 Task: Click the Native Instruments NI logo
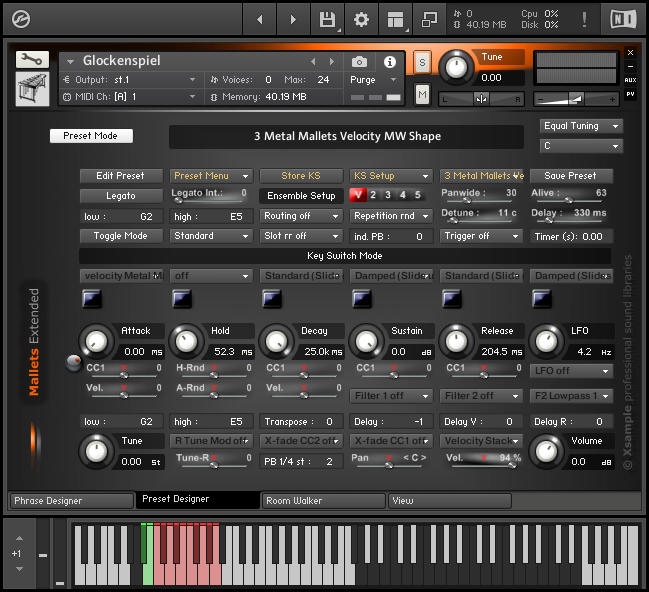(623, 19)
